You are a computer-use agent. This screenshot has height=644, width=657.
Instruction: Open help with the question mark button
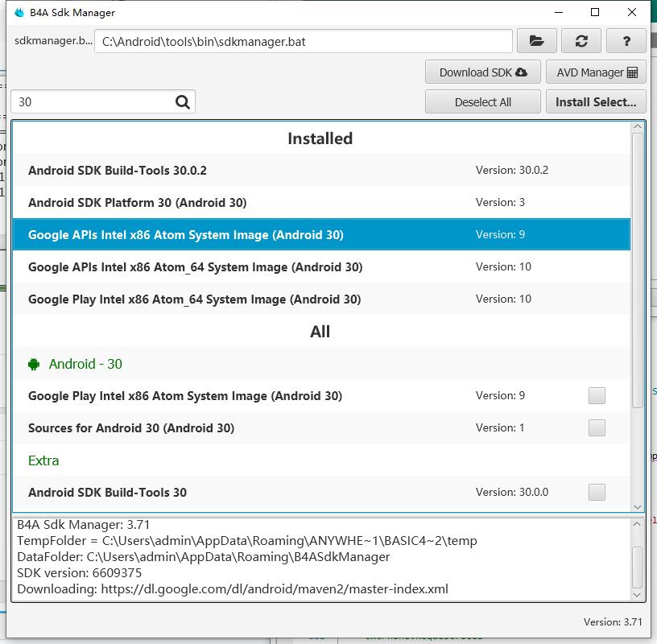point(626,41)
